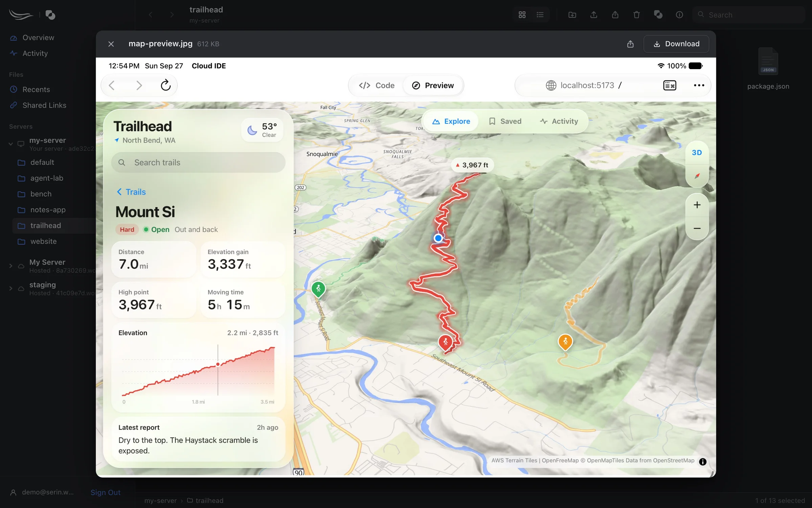Open Overview in the sidebar

[38, 38]
